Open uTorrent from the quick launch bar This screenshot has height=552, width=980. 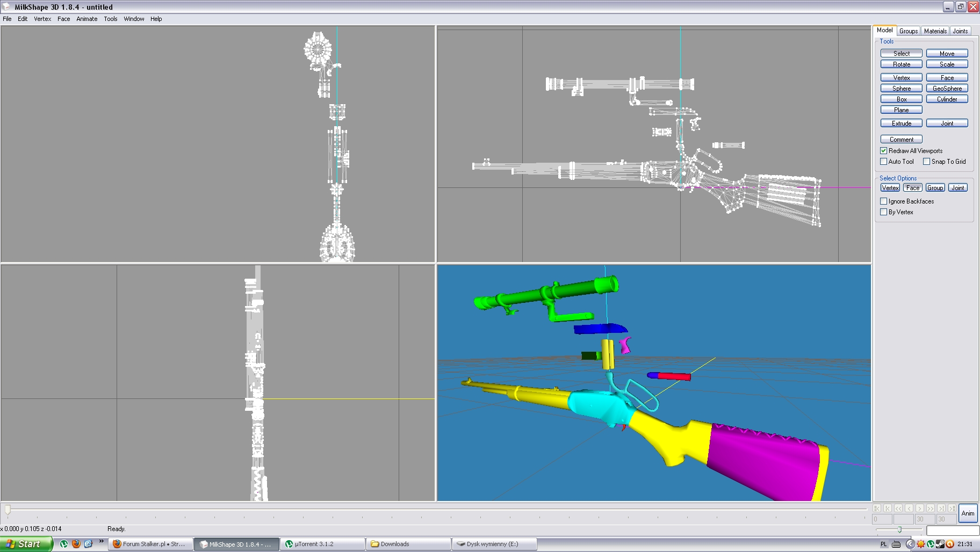coord(64,544)
